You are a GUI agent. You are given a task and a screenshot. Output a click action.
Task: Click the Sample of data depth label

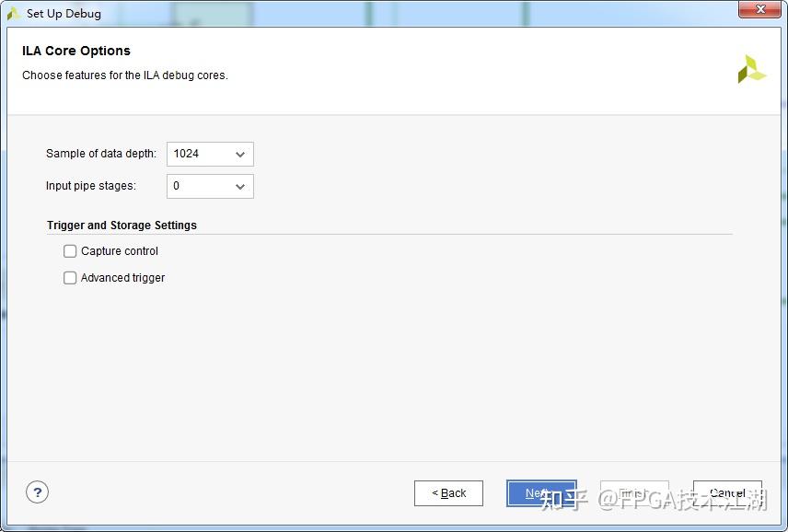101,154
